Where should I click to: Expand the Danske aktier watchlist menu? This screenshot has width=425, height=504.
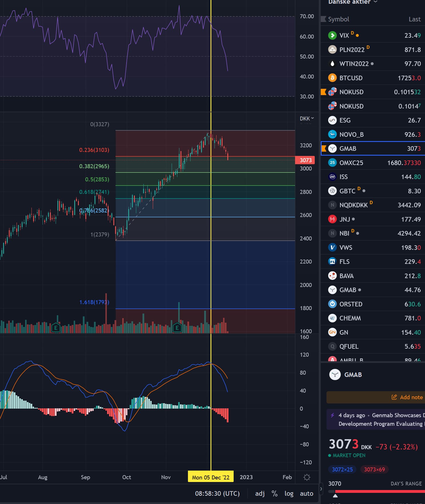(353, 2)
